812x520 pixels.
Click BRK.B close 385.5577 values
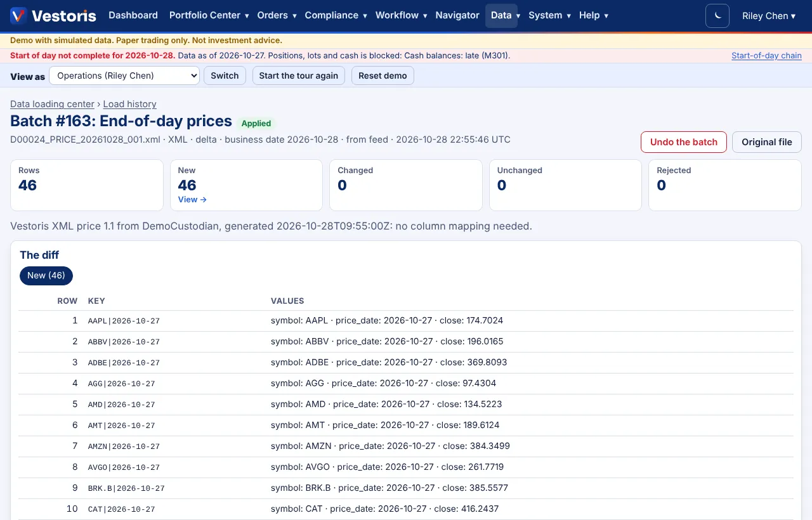point(390,488)
